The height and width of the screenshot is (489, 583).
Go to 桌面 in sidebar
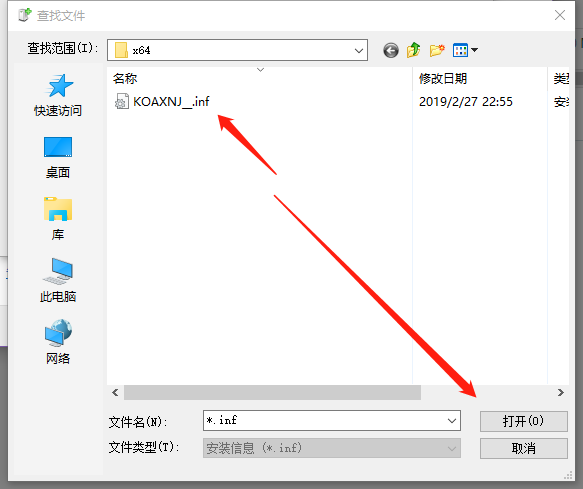coord(58,158)
